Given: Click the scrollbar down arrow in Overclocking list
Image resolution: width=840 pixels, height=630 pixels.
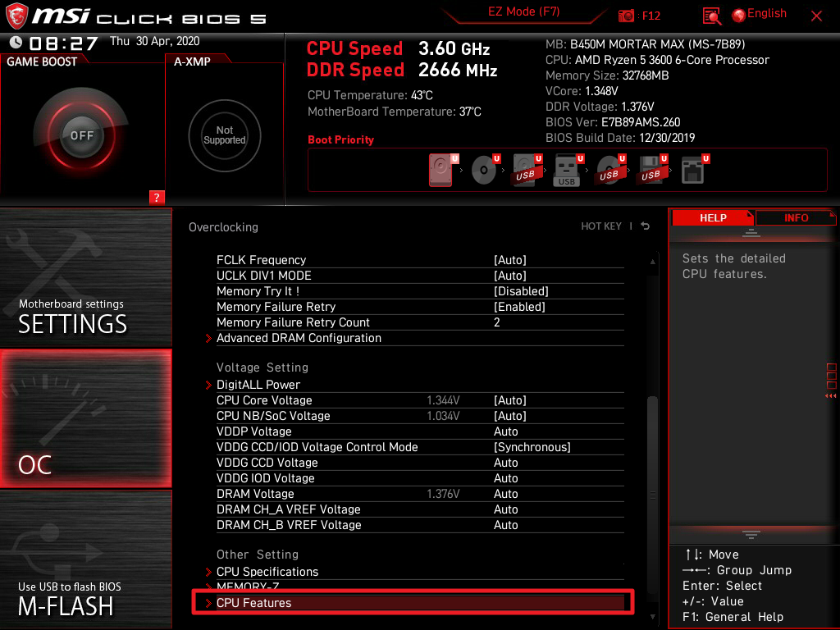Looking at the screenshot, I should coord(652,617).
